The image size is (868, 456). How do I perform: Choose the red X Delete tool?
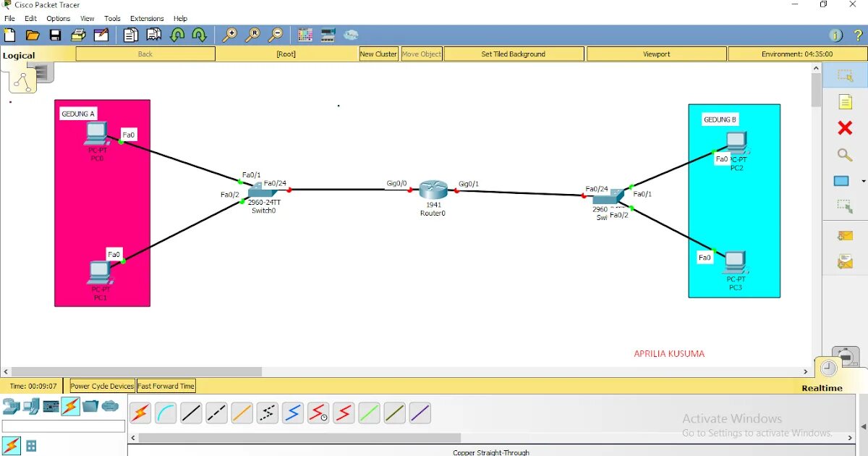click(845, 128)
